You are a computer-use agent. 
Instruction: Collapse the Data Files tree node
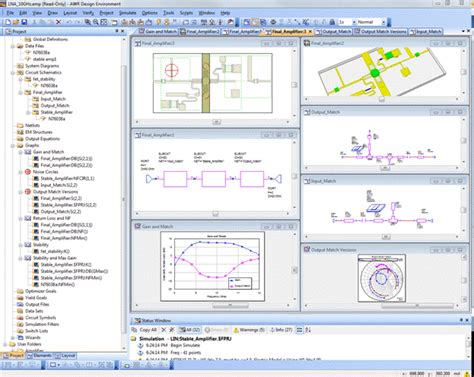13,46
